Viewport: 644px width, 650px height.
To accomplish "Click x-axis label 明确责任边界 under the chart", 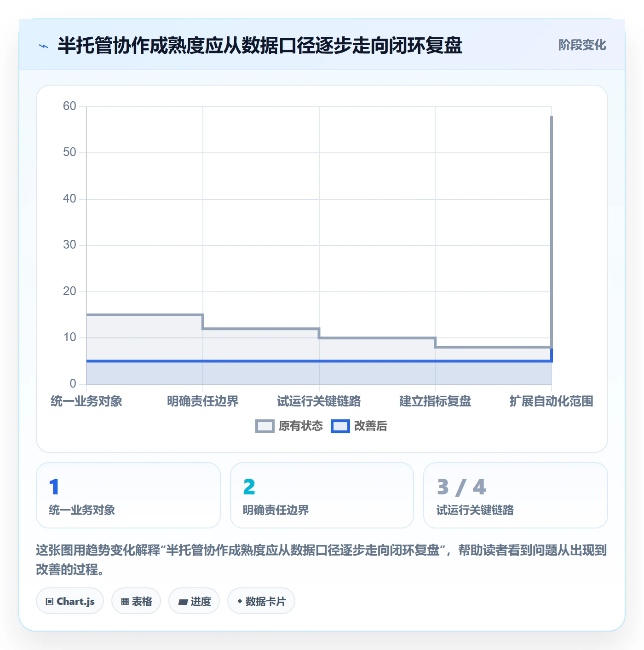I will pyautogui.click(x=203, y=401).
